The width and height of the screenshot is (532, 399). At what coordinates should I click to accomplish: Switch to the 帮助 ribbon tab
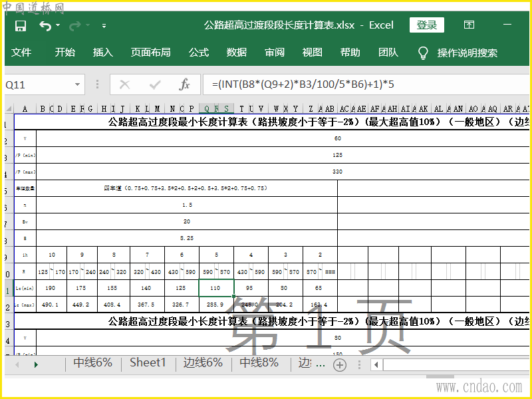click(350, 53)
